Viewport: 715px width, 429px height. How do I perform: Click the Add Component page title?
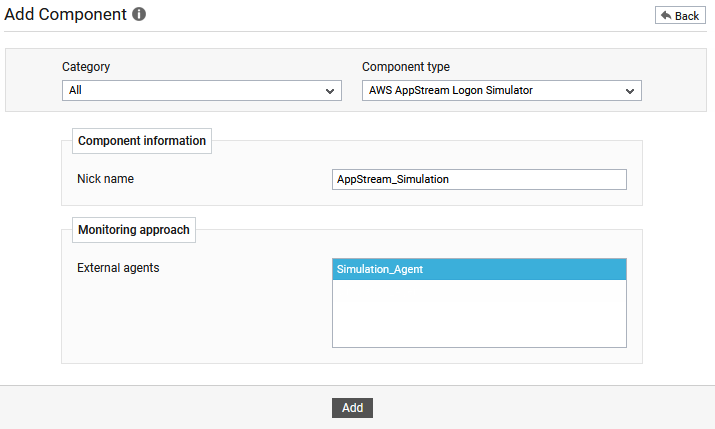[x=65, y=15]
